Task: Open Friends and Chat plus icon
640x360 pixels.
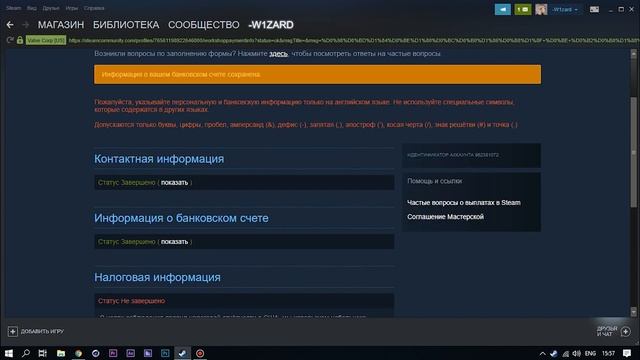Action: 626,331
